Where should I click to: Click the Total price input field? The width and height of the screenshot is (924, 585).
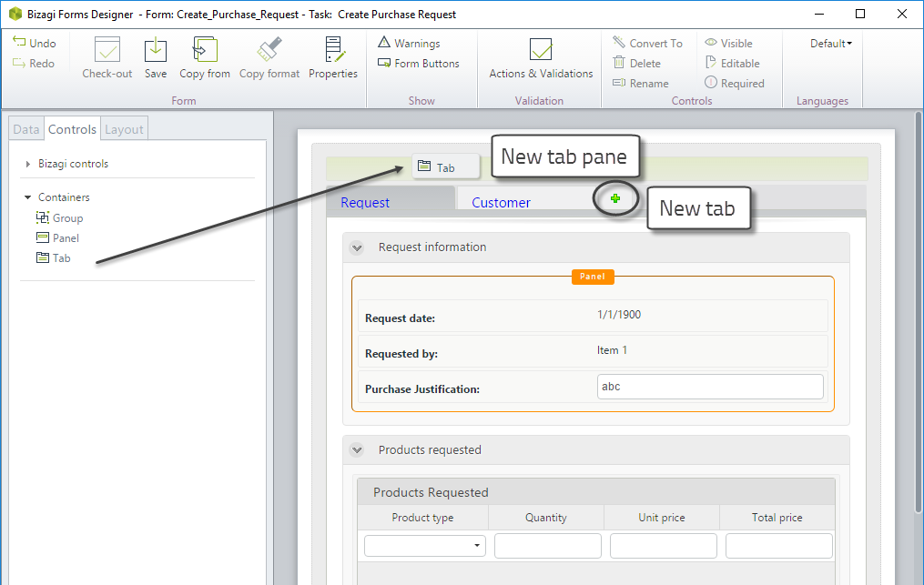[x=779, y=546]
